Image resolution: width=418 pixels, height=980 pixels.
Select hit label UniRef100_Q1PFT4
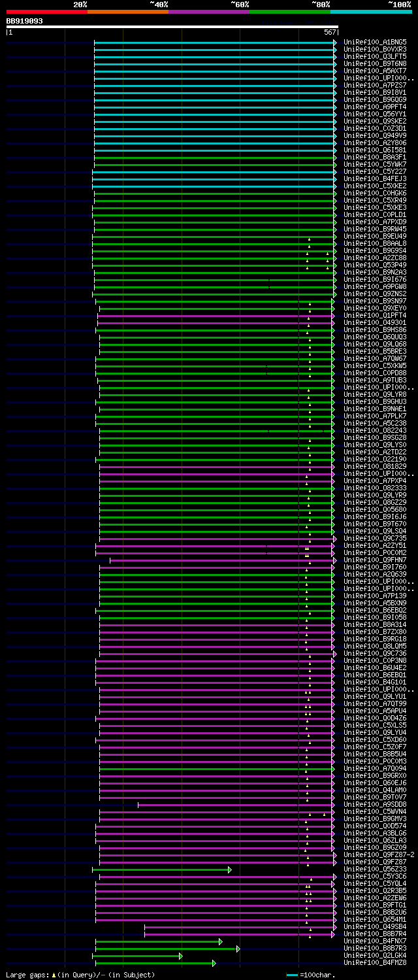(375, 315)
